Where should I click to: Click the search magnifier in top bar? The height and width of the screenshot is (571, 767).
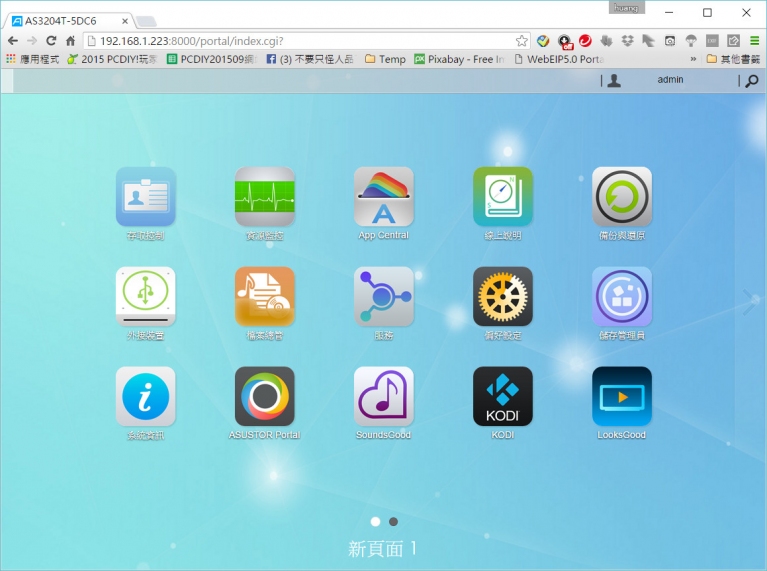pos(752,81)
